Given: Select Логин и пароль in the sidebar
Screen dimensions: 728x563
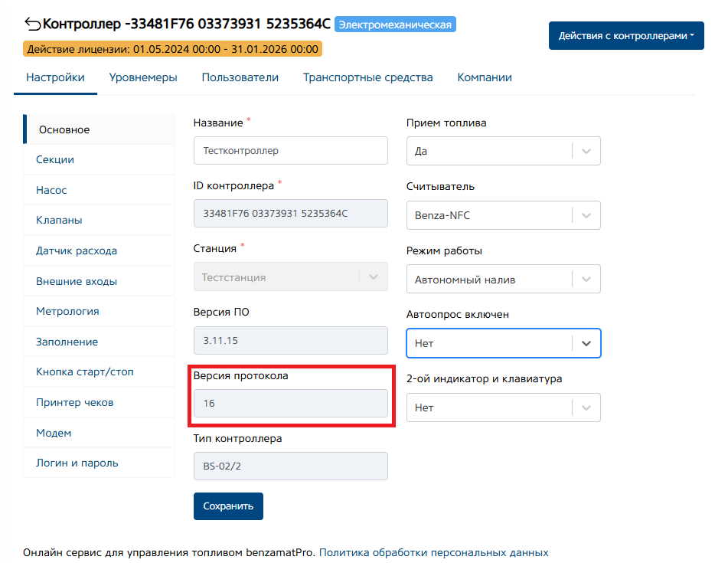Looking at the screenshot, I should coord(77,463).
